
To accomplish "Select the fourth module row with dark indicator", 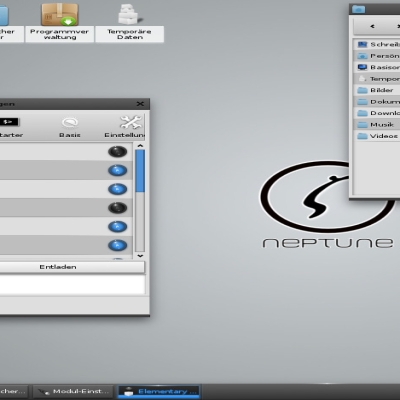I will pos(66,208).
